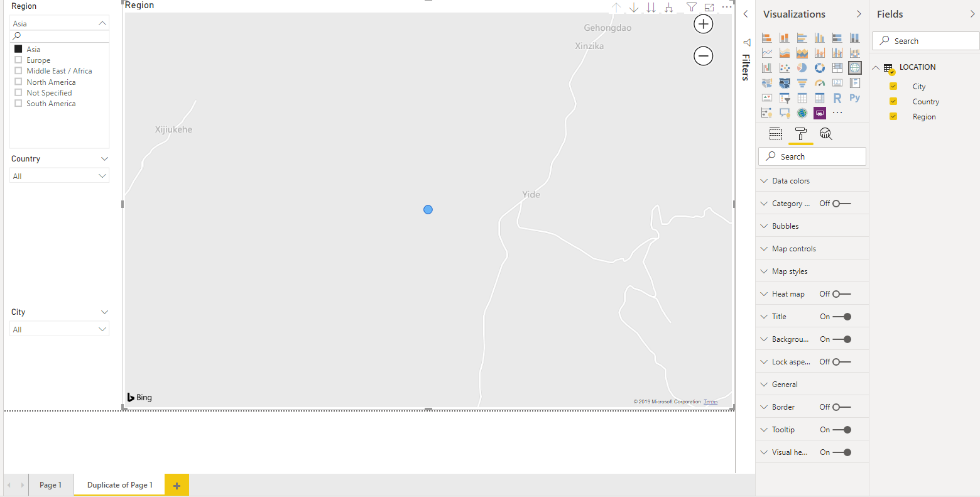Select the Duplicate of Page 1 tab
The image size is (980, 497).
point(119,485)
